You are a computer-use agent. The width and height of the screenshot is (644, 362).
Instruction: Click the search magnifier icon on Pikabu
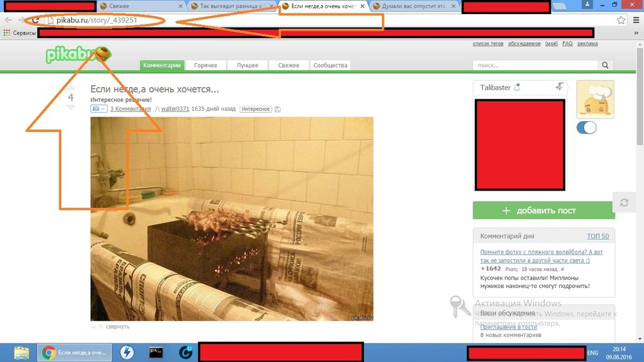pos(605,65)
